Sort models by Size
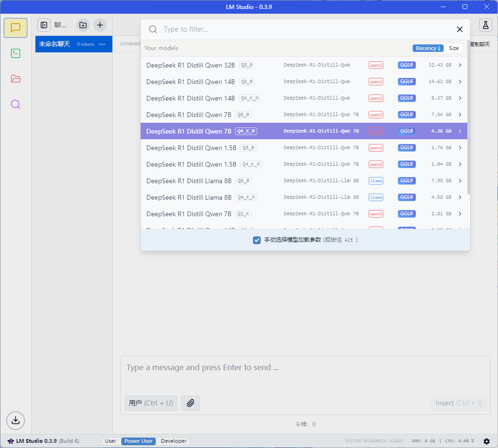498x448 pixels. click(454, 48)
